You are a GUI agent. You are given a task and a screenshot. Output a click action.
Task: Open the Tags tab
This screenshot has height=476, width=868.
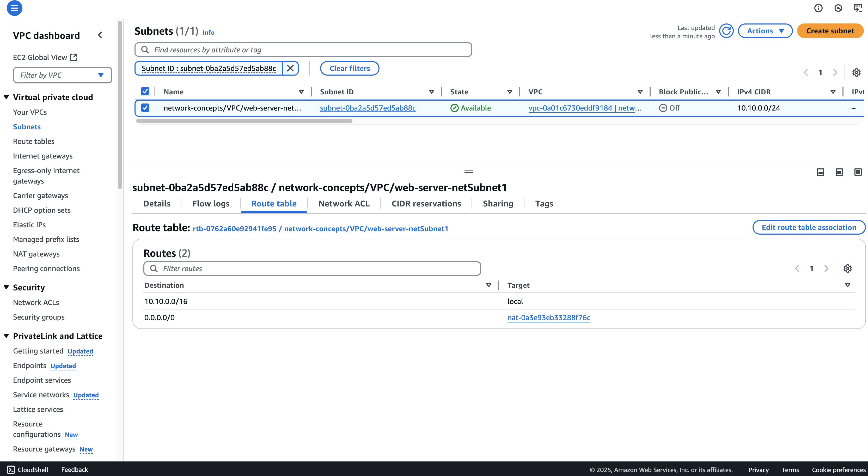[x=544, y=204]
